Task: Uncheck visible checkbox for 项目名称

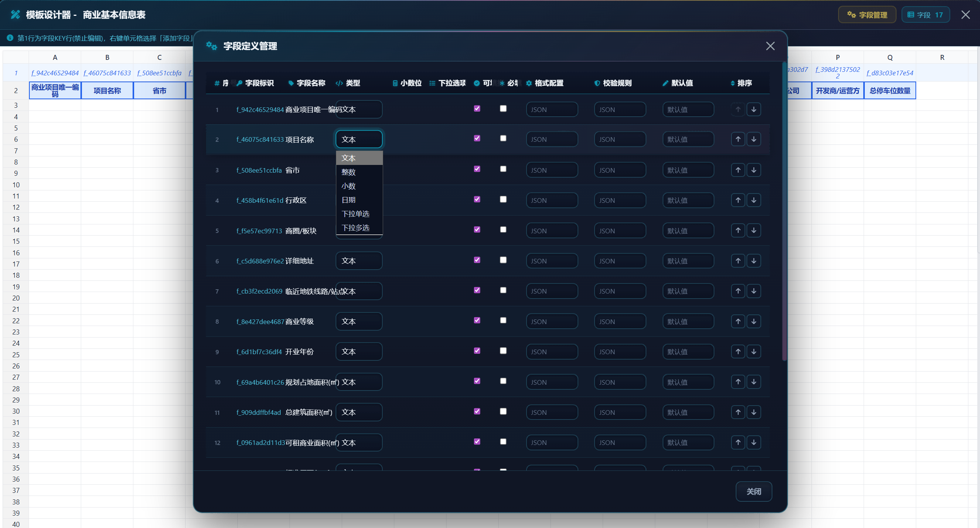Action: (477, 138)
